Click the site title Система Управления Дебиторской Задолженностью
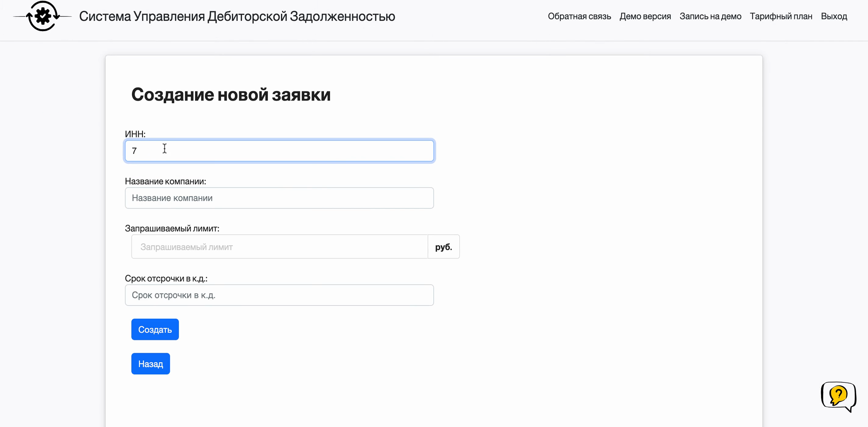Viewport: 868px width, 427px height. 237,16
